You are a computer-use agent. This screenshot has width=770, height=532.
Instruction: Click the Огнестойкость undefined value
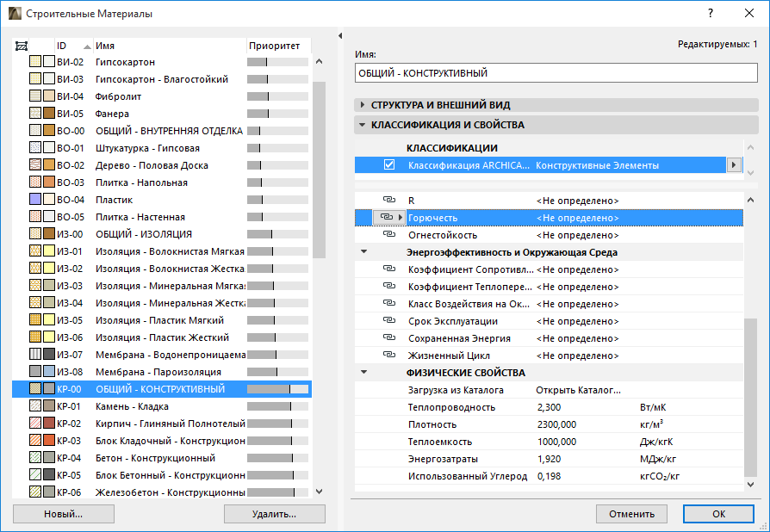(x=577, y=235)
